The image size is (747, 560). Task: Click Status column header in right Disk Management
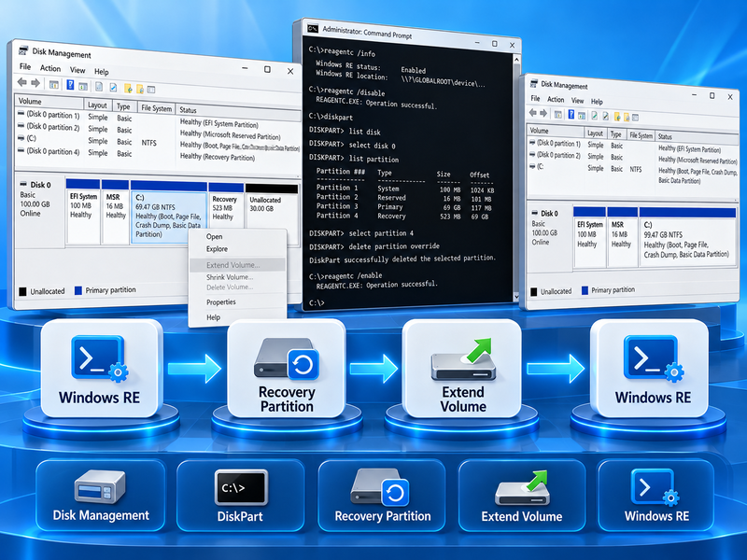point(695,137)
